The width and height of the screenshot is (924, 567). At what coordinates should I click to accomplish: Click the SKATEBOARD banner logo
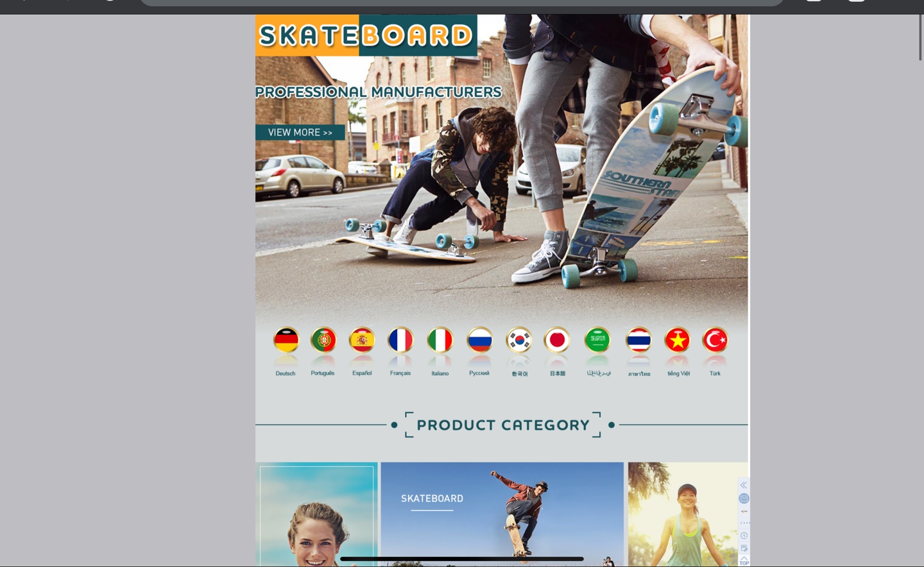[366, 35]
